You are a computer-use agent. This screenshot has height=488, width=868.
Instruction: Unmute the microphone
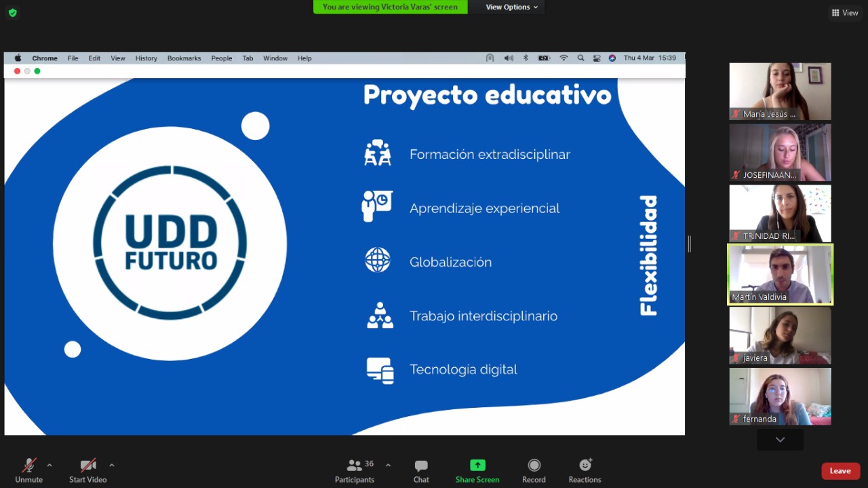pos(28,470)
